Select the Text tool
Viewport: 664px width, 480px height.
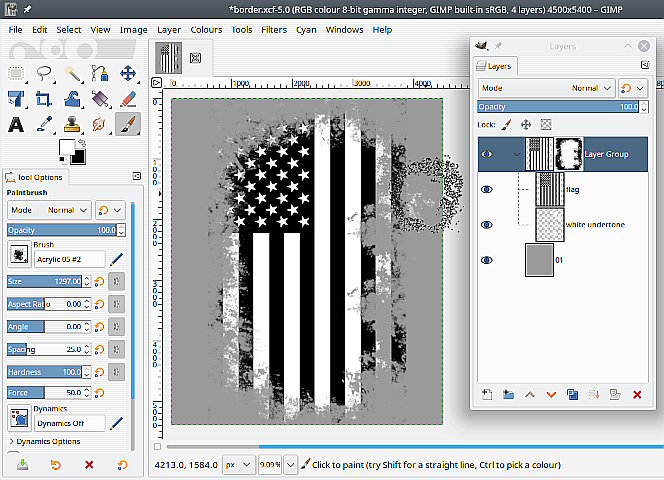16,125
